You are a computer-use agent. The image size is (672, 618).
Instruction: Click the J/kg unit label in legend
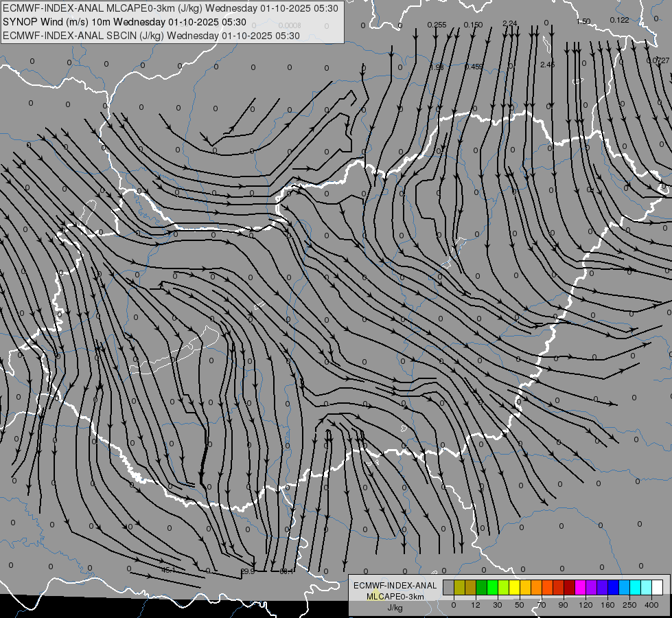pyautogui.click(x=395, y=608)
